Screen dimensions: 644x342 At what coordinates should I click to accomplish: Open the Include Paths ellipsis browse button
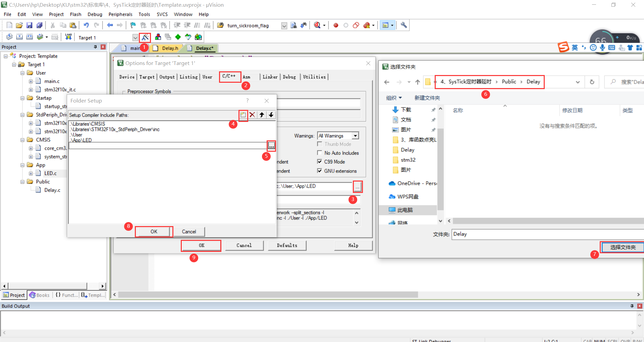(358, 187)
